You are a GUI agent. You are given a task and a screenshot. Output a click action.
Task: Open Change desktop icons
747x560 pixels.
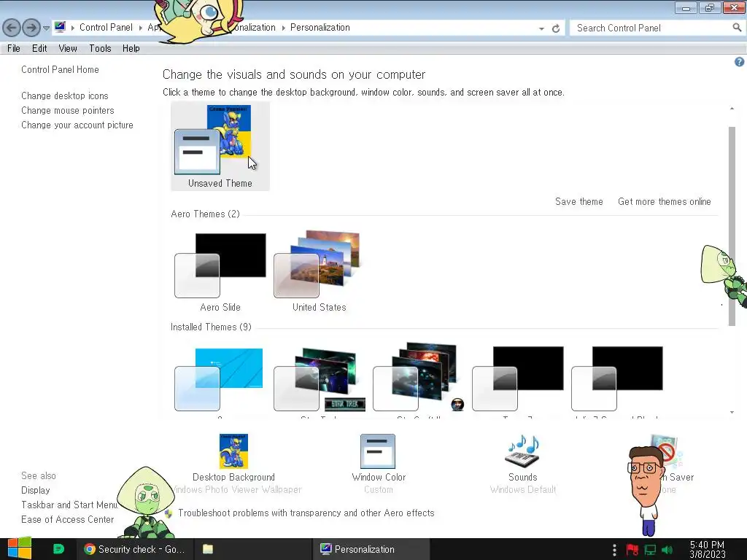65,96
